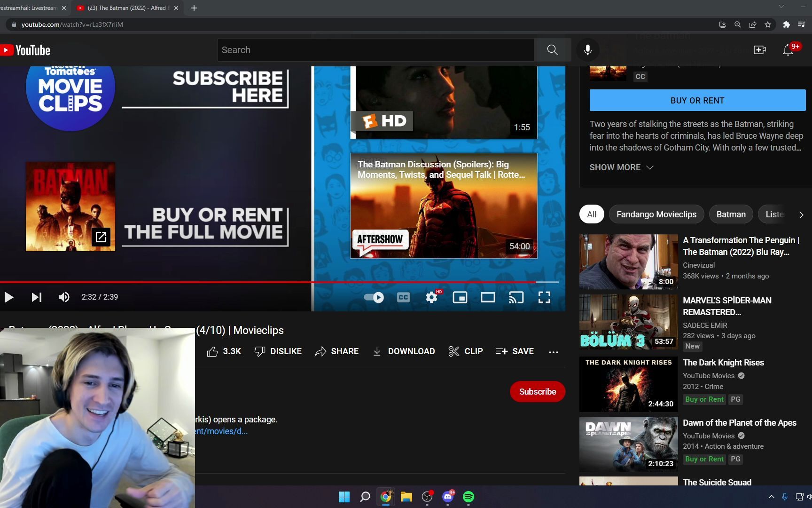Click the SAVE to playlist button
Image resolution: width=812 pixels, height=508 pixels.
[515, 351]
